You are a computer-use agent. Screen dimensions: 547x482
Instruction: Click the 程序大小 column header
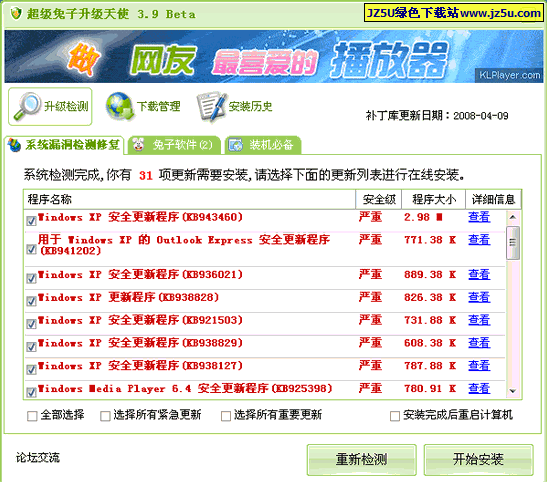pos(434,199)
